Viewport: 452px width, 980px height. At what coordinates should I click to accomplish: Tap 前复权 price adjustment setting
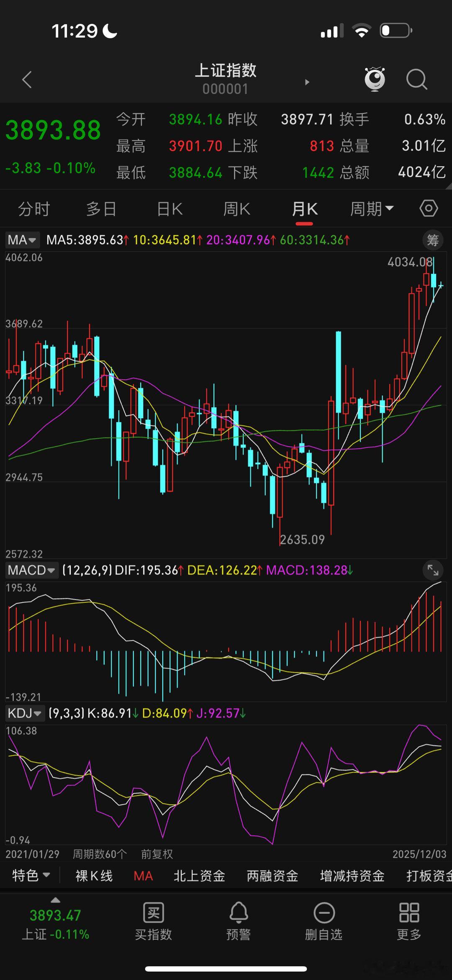click(157, 854)
